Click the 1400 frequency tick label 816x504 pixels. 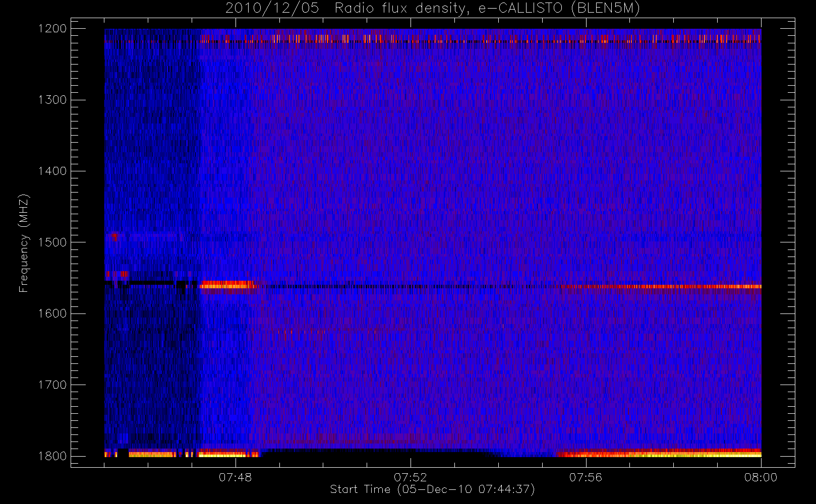(x=52, y=171)
